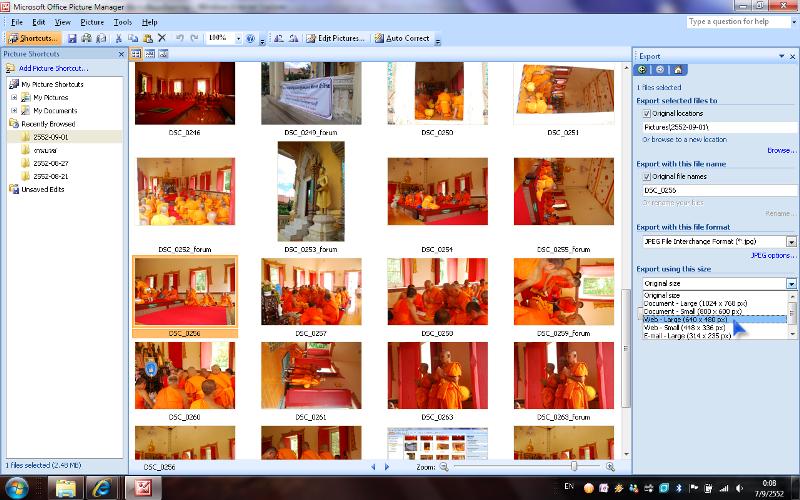Open Internet Explorer from the taskbar

tap(101, 487)
